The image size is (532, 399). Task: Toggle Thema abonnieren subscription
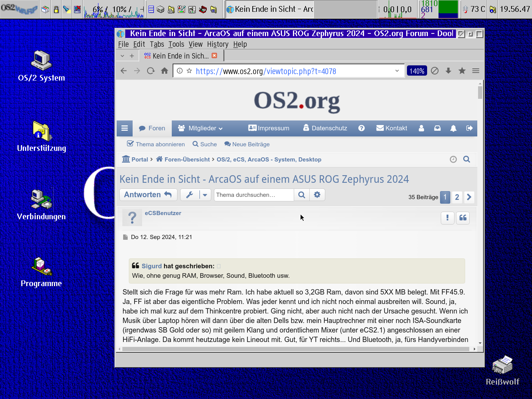[x=156, y=144]
